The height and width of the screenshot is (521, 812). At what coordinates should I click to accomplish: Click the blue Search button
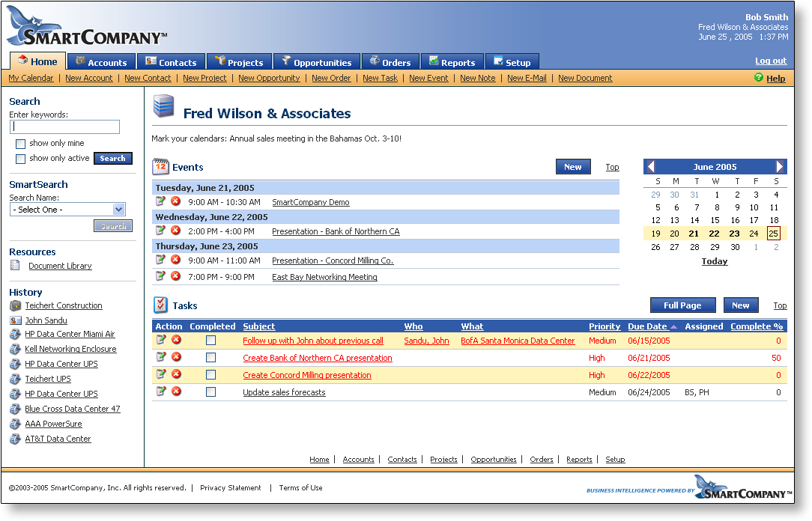click(113, 158)
